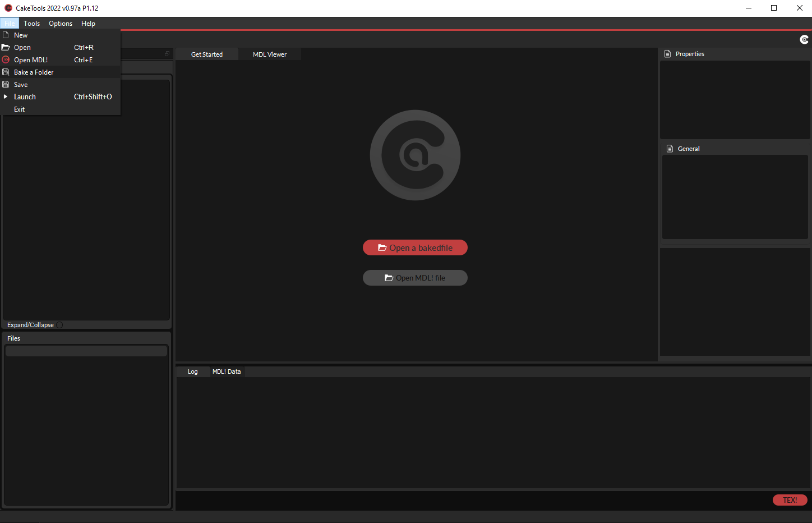The width and height of the screenshot is (812, 523).
Task: Select Launch from the File menu
Action: click(61, 97)
